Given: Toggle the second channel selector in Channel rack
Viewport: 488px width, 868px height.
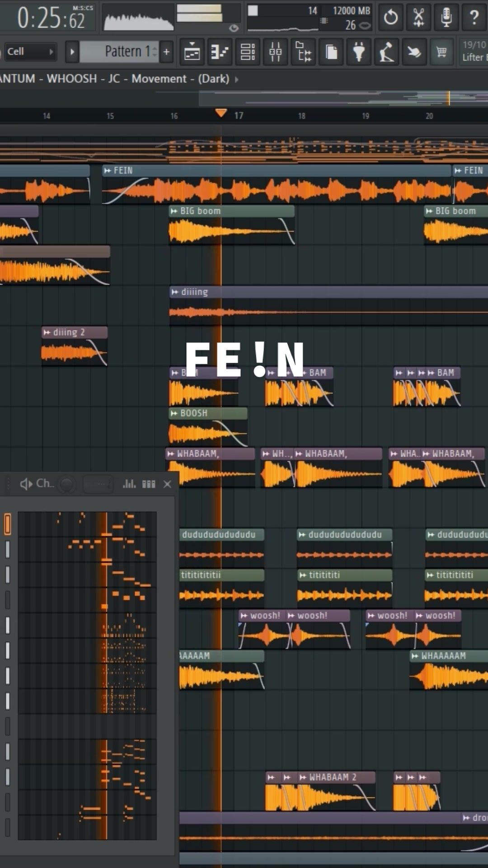Looking at the screenshot, I should (8, 549).
